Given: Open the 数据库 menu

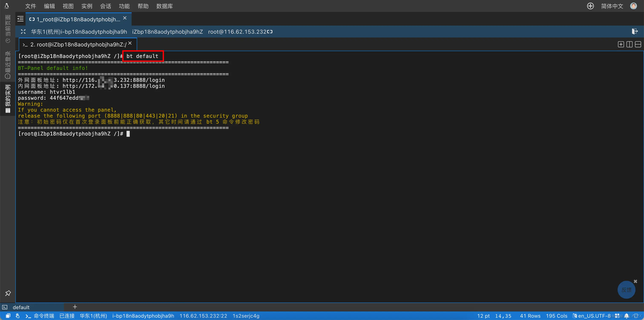Looking at the screenshot, I should [x=164, y=6].
